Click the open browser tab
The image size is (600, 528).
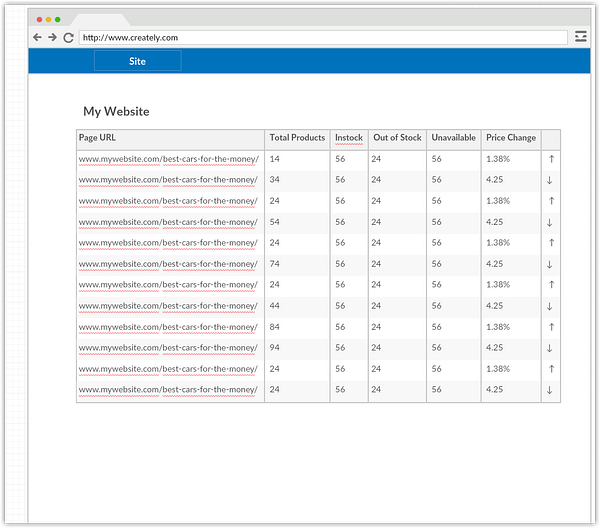[101, 20]
